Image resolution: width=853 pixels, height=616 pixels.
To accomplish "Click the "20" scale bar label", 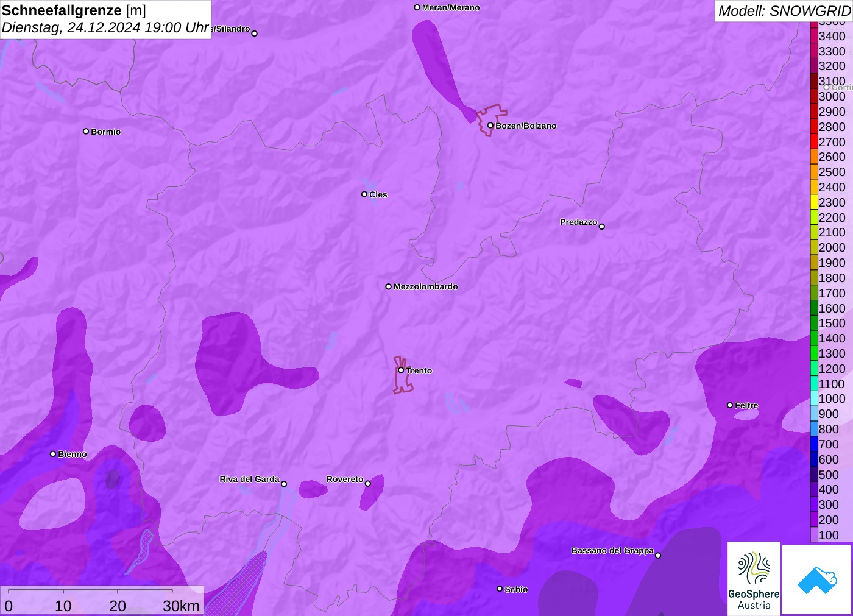I will pos(118,606).
